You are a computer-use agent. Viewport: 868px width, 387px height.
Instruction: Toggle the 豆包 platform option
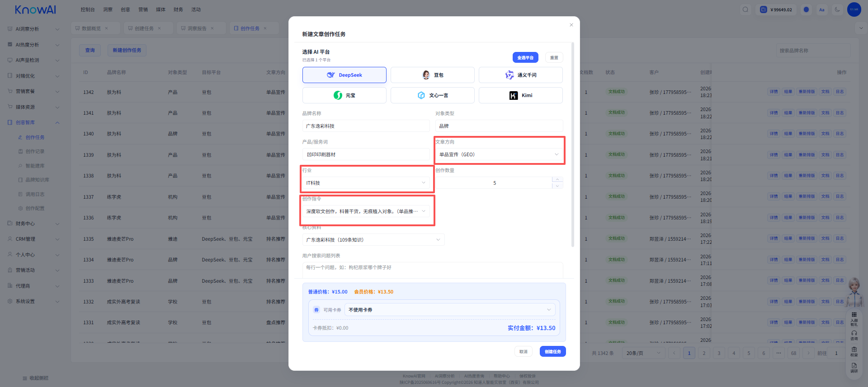(432, 75)
